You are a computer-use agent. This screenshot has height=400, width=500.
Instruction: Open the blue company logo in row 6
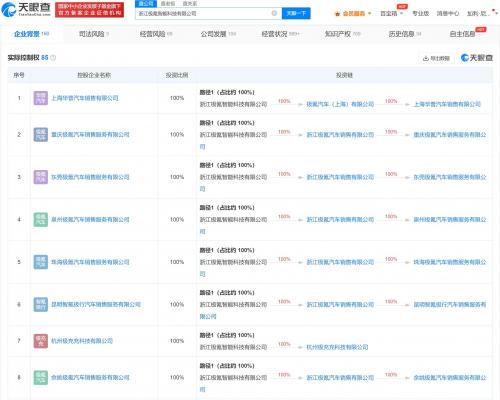[x=41, y=304]
